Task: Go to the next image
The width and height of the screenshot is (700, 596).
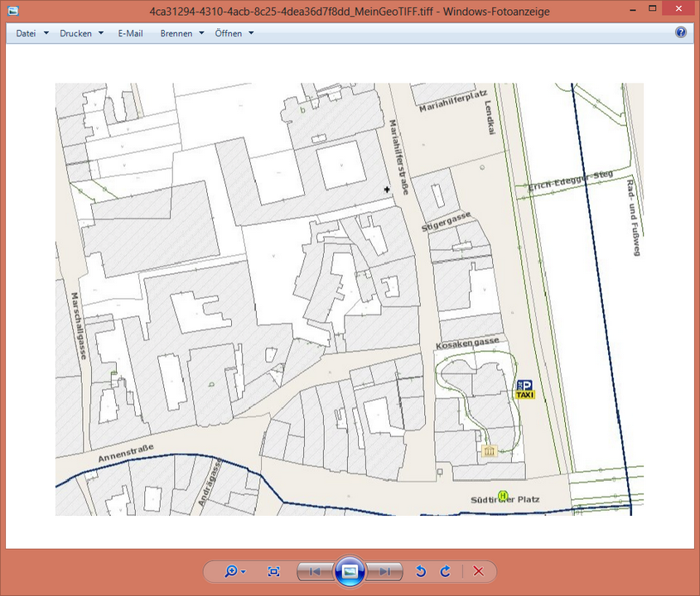Action: pyautogui.click(x=385, y=571)
